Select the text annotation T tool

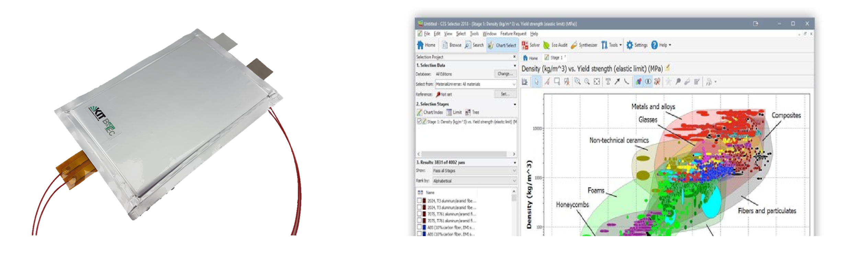coord(608,82)
